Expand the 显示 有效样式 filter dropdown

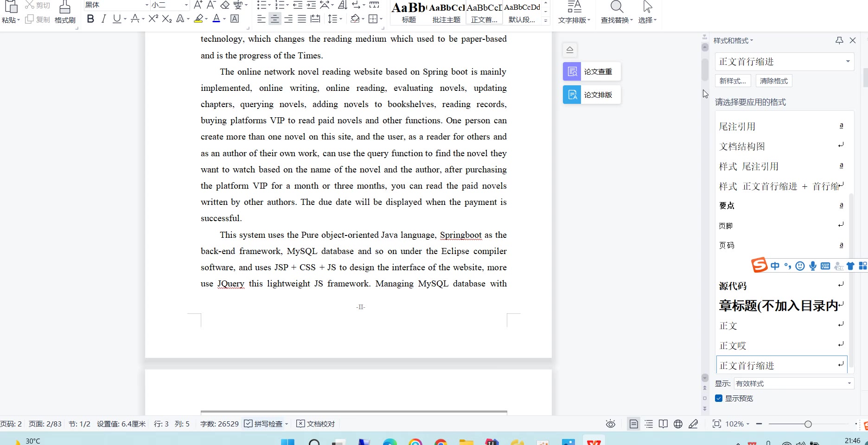pos(849,383)
